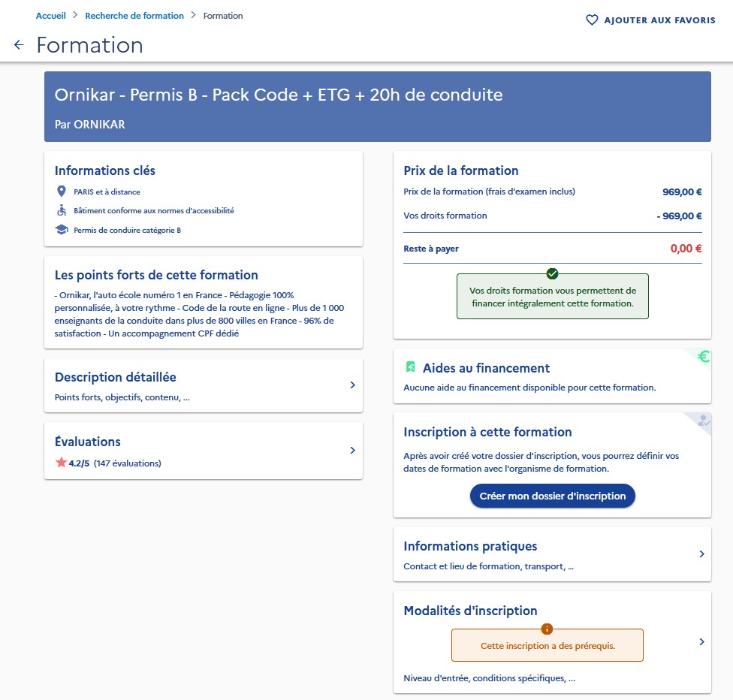Click the 'Cette inscription a des prérequis.' notice
The height and width of the screenshot is (700, 733).
point(547,645)
